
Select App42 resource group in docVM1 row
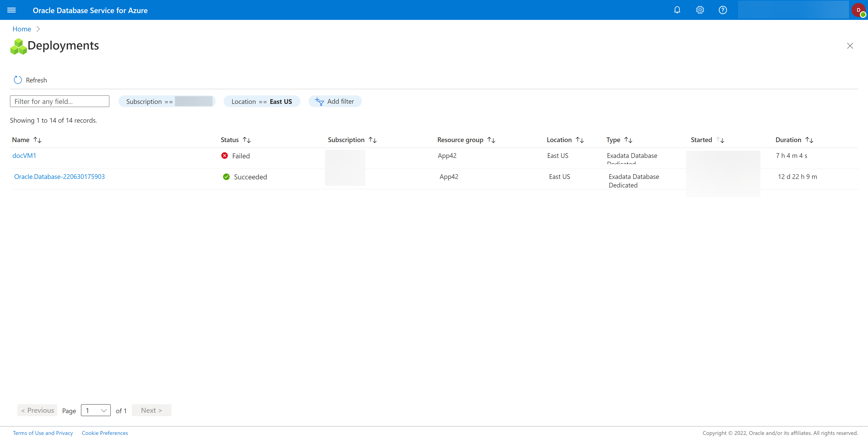(447, 156)
